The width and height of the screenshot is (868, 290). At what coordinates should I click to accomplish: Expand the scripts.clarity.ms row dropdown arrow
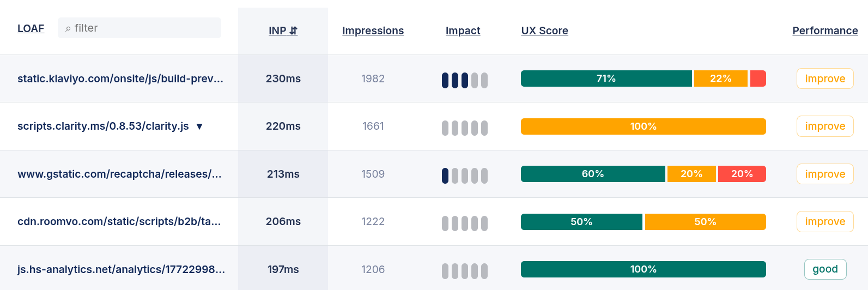coord(199,126)
